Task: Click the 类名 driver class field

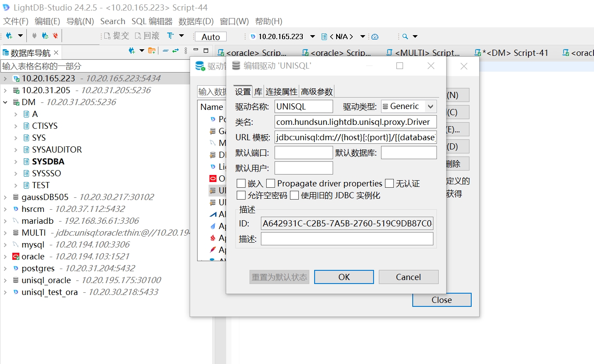Action: [356, 122]
